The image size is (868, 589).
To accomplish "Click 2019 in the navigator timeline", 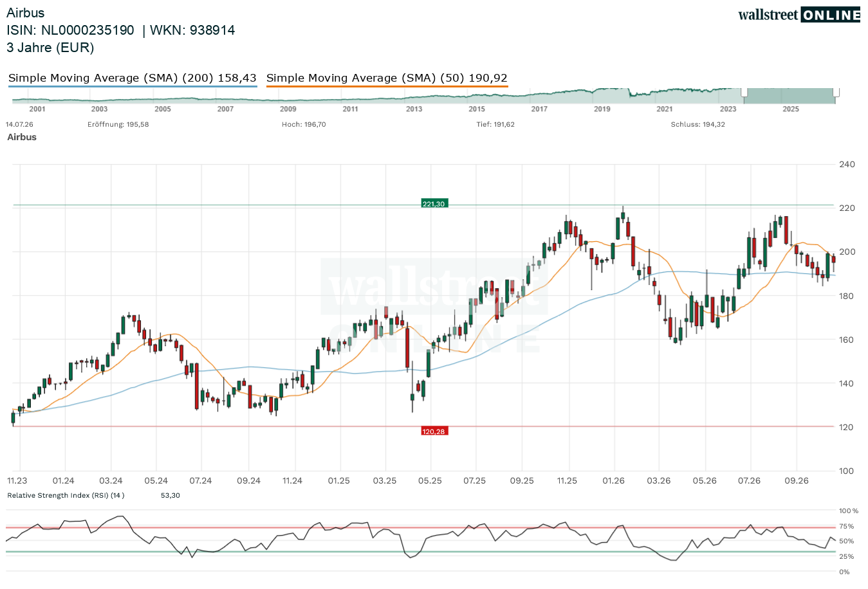I will point(602,109).
